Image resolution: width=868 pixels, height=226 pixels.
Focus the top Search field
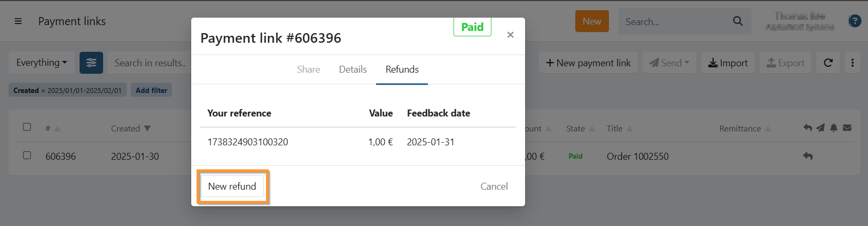pyautogui.click(x=676, y=22)
